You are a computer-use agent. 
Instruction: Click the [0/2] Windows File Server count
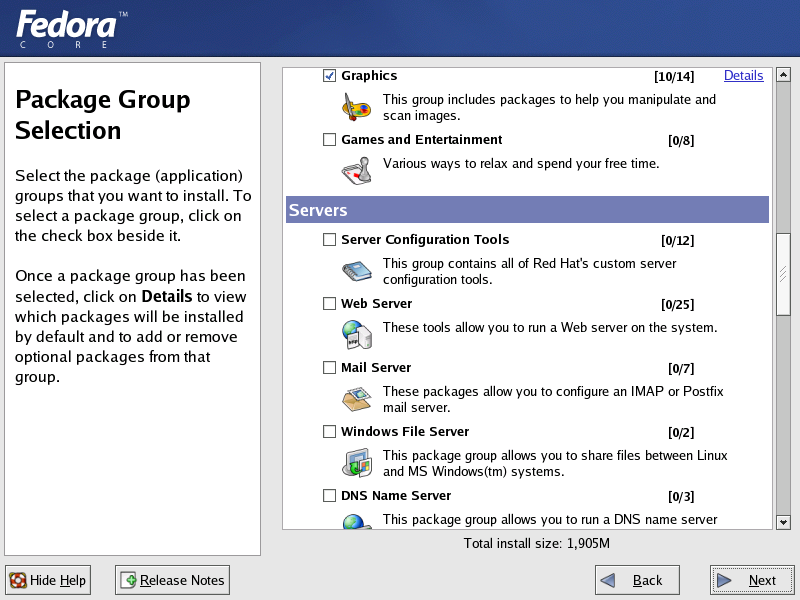681,433
